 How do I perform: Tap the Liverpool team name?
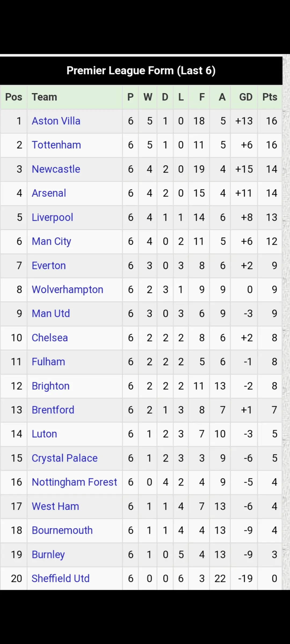52,217
